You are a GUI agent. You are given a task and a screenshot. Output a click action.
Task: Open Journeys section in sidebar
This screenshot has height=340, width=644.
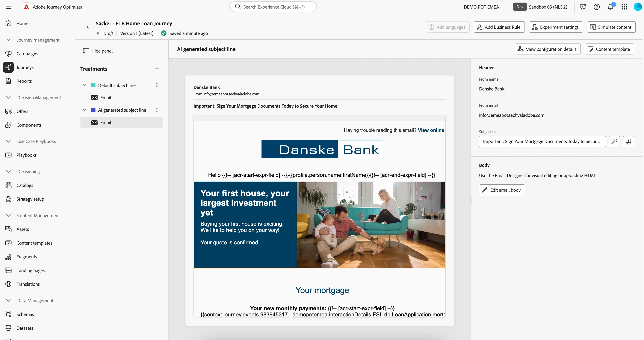(x=25, y=67)
